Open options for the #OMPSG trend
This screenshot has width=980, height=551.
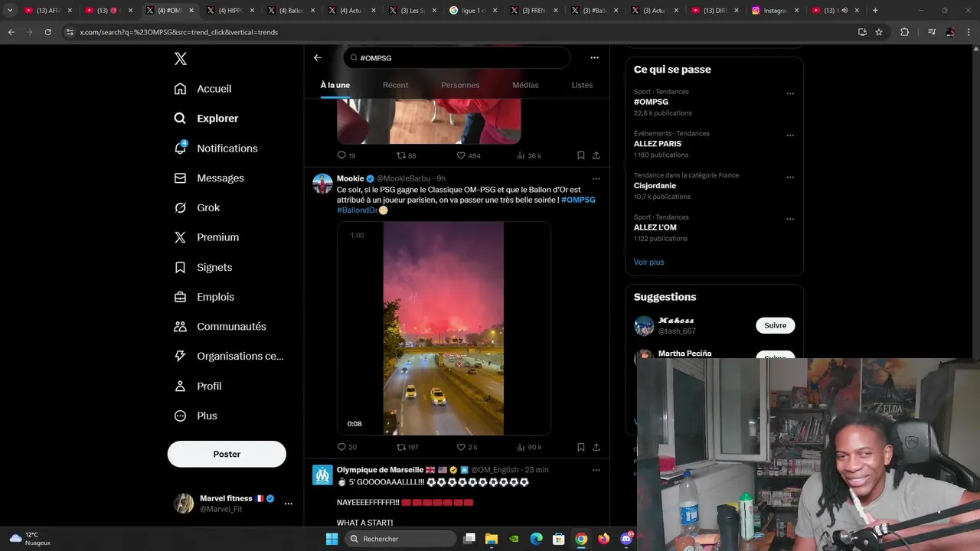[x=790, y=93]
